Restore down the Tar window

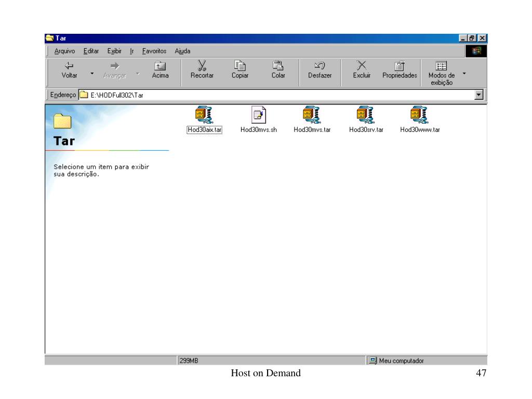[x=472, y=38]
